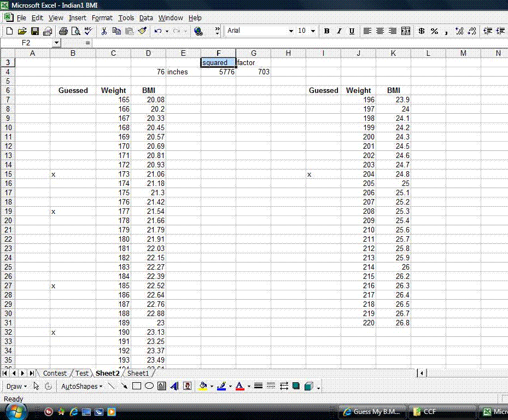This screenshot has height=420, width=508.
Task: Switch to the CCF taskbar window
Action: (x=442, y=412)
